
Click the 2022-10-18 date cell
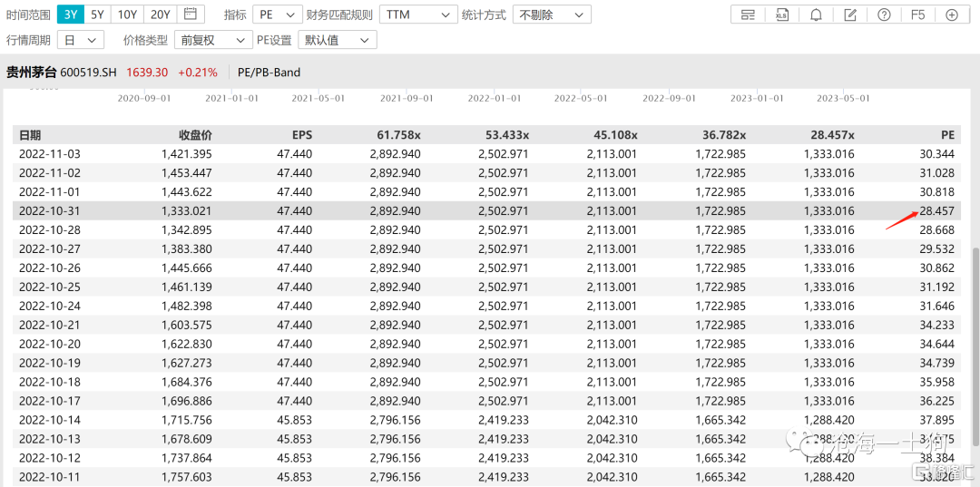click(x=49, y=382)
